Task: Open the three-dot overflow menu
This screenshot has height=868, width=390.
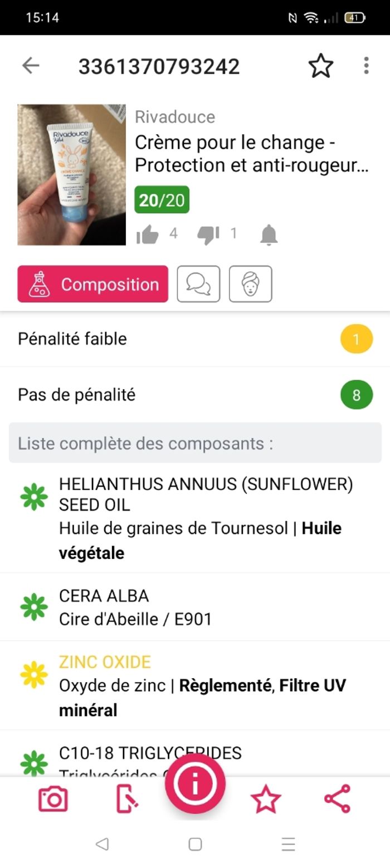Action: pos(366,66)
